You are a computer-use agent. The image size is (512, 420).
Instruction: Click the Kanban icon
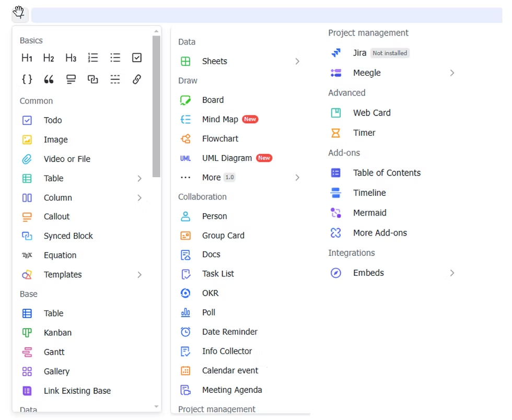(x=27, y=332)
